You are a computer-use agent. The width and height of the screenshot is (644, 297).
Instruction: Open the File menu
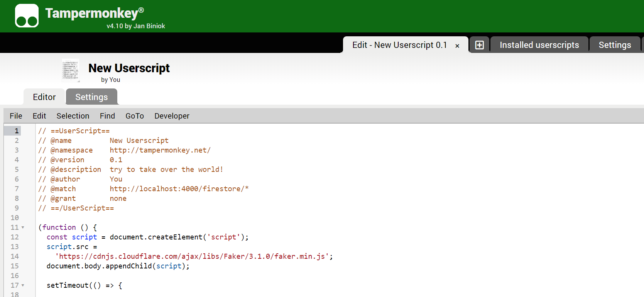pos(16,116)
